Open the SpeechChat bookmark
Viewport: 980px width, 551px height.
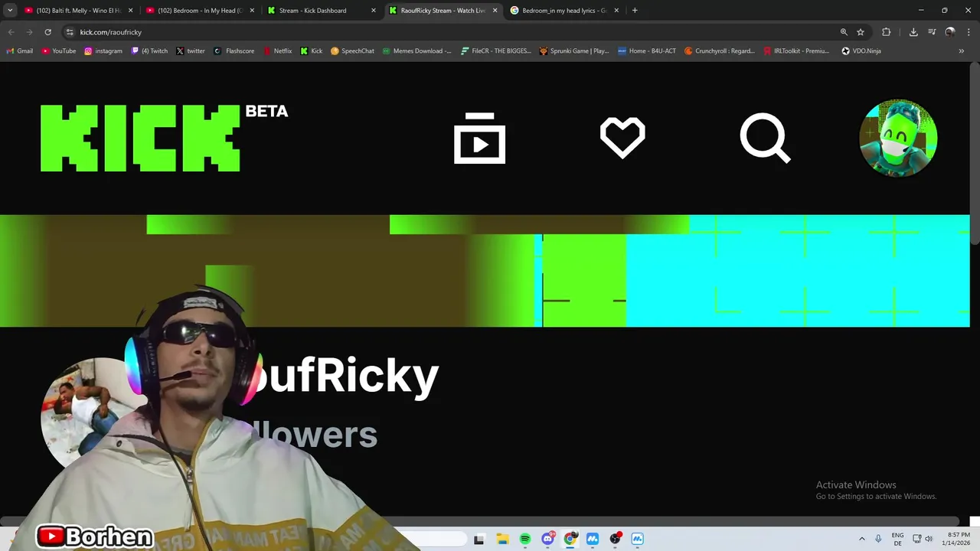[x=352, y=51]
